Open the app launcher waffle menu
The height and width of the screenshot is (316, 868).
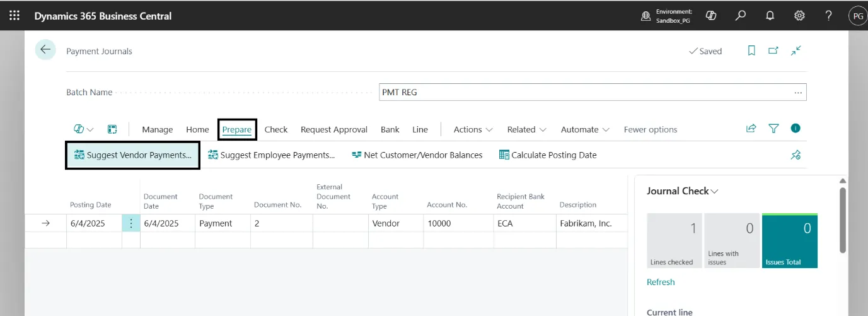pos(14,16)
